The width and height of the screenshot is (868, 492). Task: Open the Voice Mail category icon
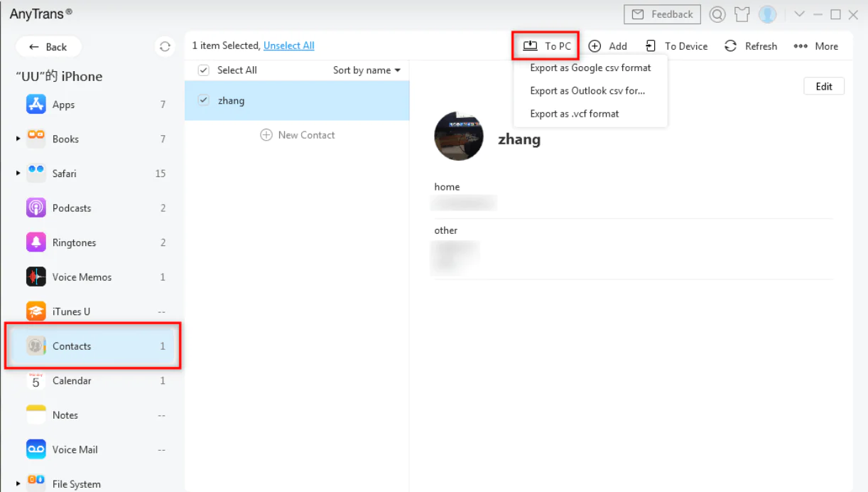tap(36, 449)
